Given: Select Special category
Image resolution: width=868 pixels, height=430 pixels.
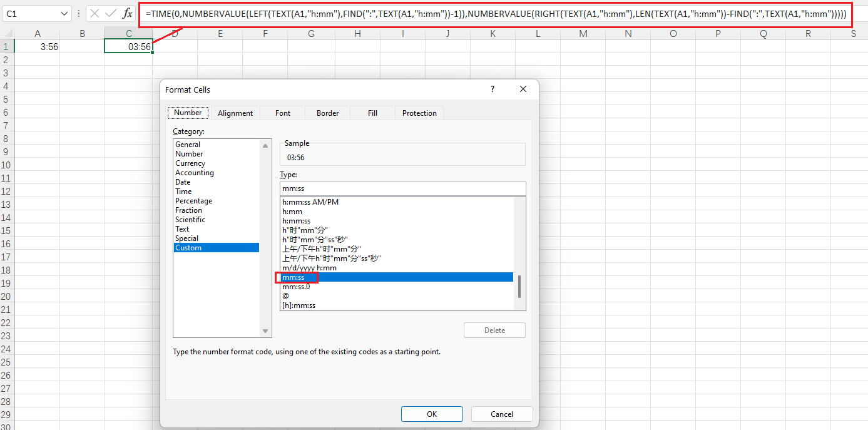Looking at the screenshot, I should tap(216, 238).
